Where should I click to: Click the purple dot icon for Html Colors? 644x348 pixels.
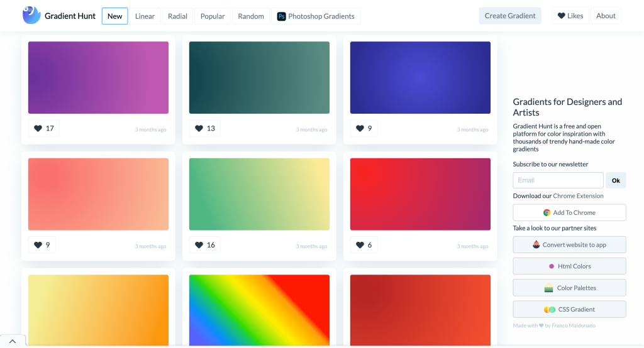[x=552, y=266]
